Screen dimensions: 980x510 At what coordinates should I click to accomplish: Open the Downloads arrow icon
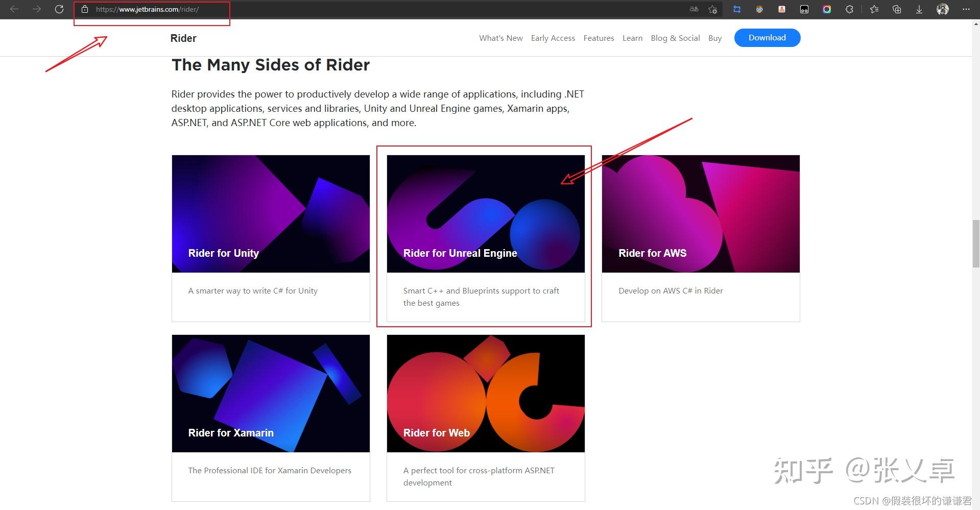[x=919, y=9]
